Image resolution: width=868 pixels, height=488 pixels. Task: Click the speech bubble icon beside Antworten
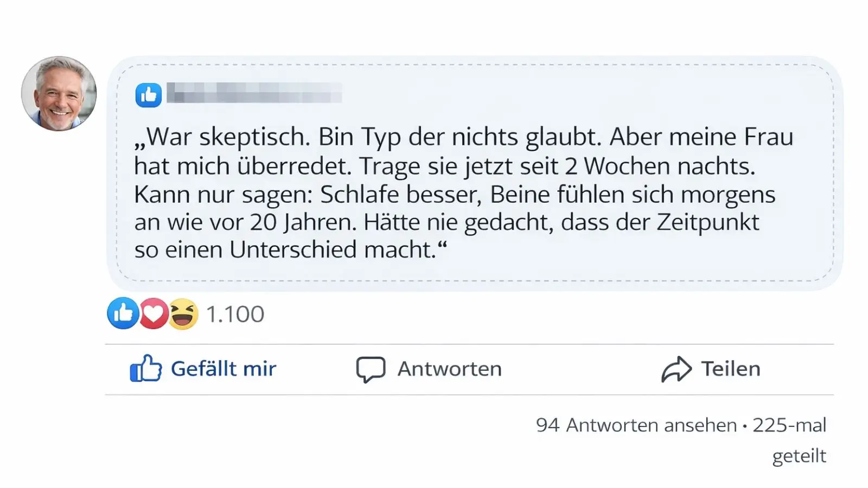pos(371,369)
